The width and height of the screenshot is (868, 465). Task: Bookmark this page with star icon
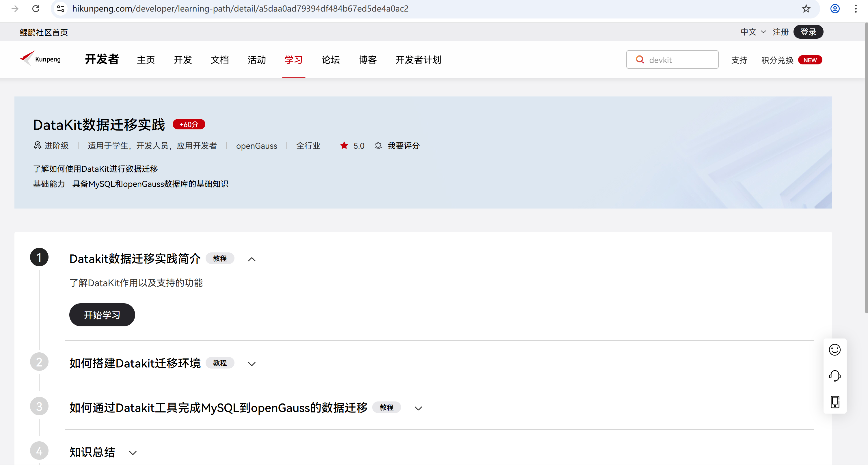click(806, 9)
